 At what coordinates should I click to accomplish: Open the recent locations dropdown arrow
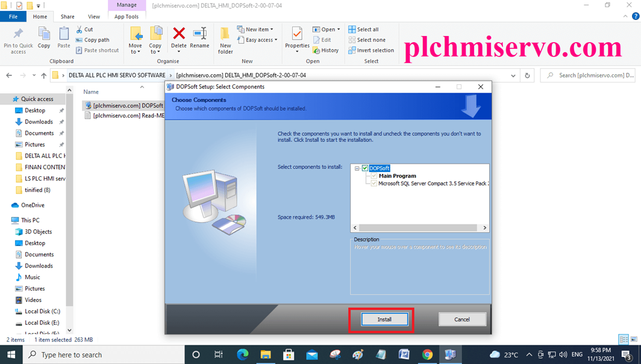[x=34, y=75]
